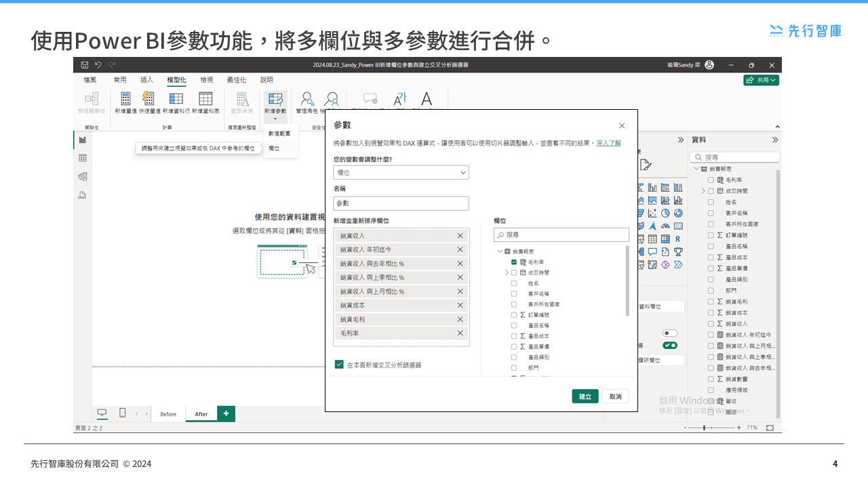The height and width of the screenshot is (488, 868).
Task: Uncheck the 毛利率 field in dialog list
Action: [514, 262]
